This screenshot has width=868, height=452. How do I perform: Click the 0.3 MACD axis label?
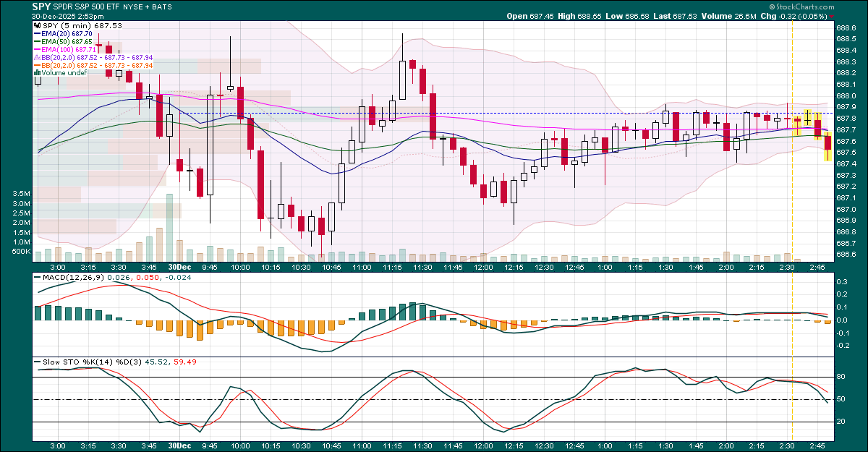coord(842,281)
